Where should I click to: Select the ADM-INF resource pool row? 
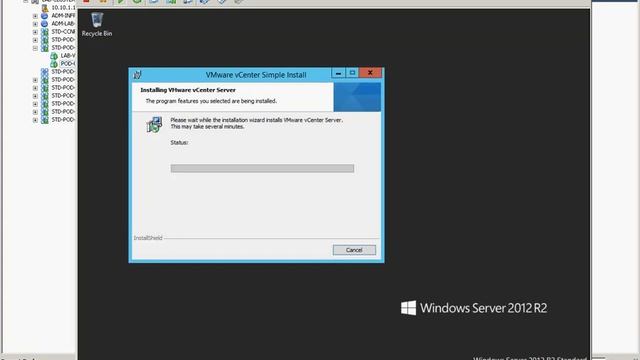coord(63,16)
